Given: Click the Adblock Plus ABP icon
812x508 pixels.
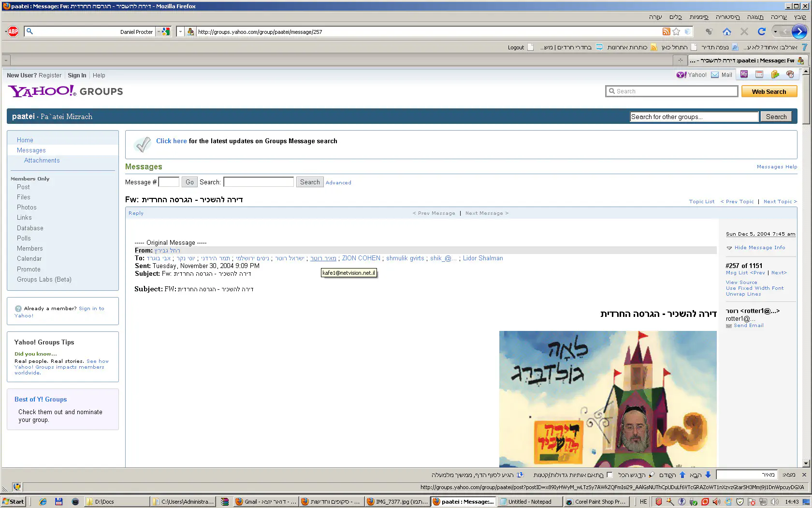Looking at the screenshot, I should pyautogui.click(x=13, y=31).
